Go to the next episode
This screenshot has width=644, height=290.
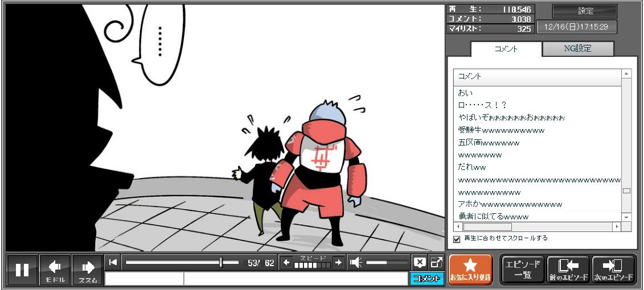[x=613, y=270]
